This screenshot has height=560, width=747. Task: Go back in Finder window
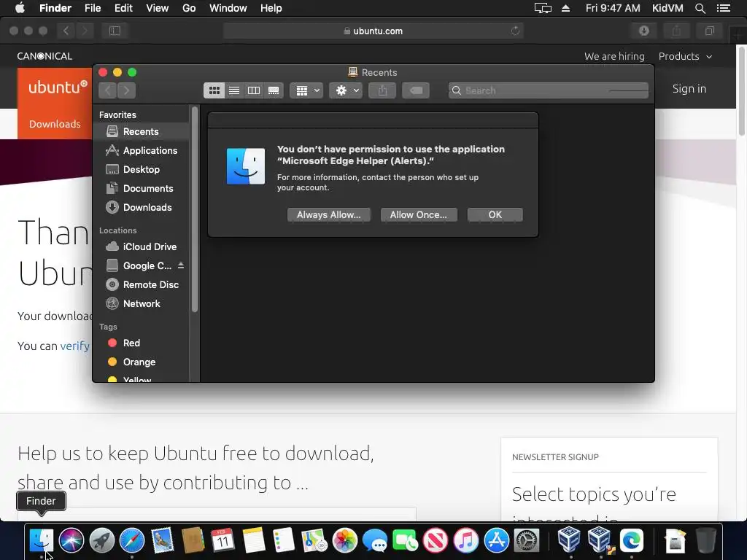point(108,90)
